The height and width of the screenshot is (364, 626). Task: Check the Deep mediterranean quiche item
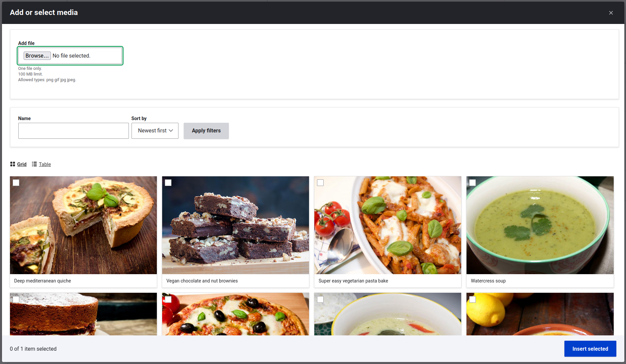coord(16,183)
